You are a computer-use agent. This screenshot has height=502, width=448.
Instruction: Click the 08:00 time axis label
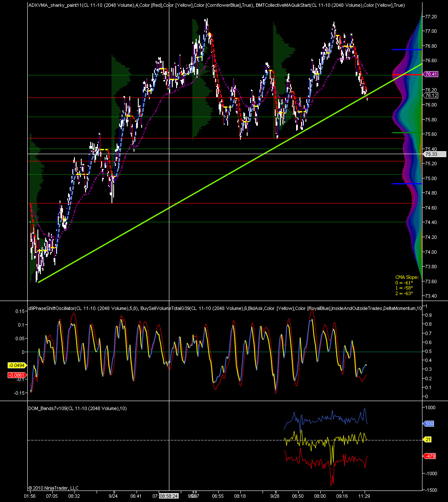(x=320, y=496)
